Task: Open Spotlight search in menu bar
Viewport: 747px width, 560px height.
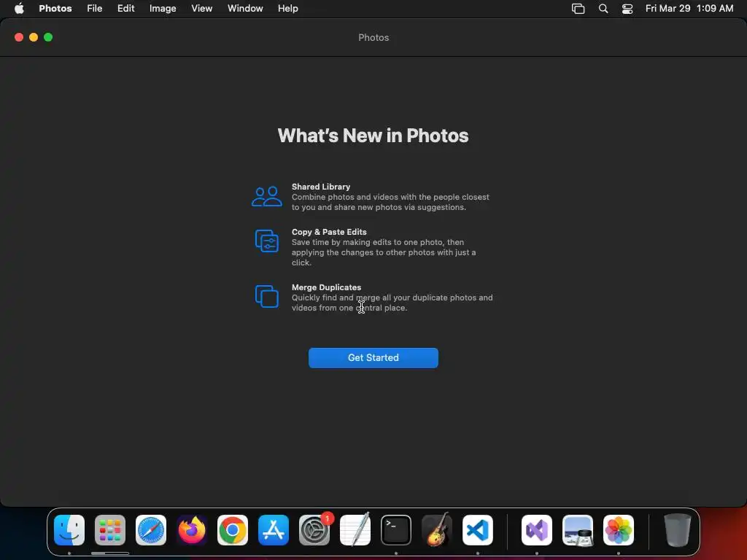Action: [x=603, y=8]
